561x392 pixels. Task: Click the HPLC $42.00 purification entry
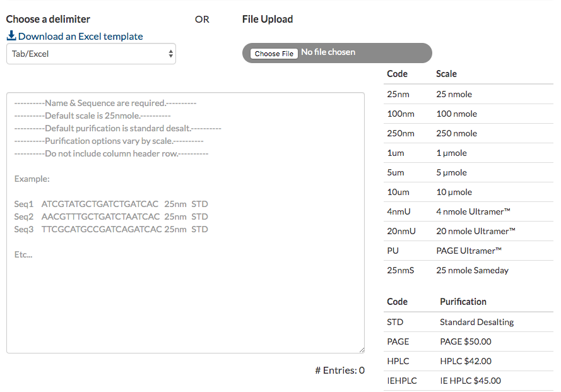pos(466,361)
